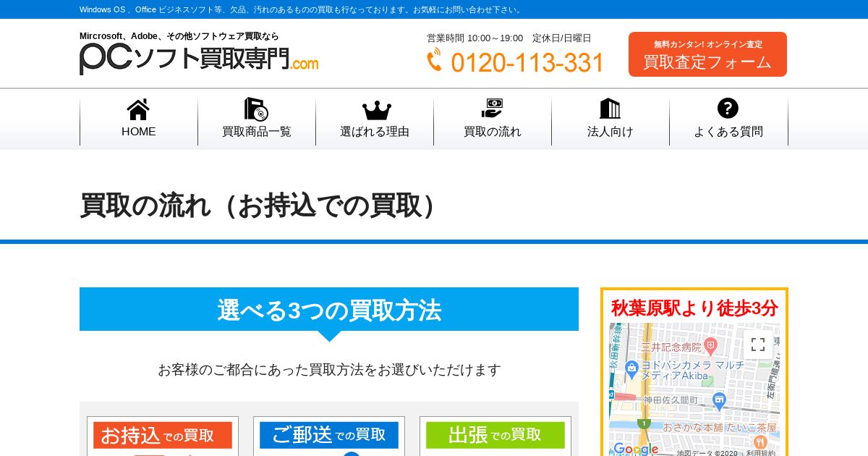The height and width of the screenshot is (456, 868).
Task: Click the Mircrosoft、Adobe tagline text
Action: point(179,36)
